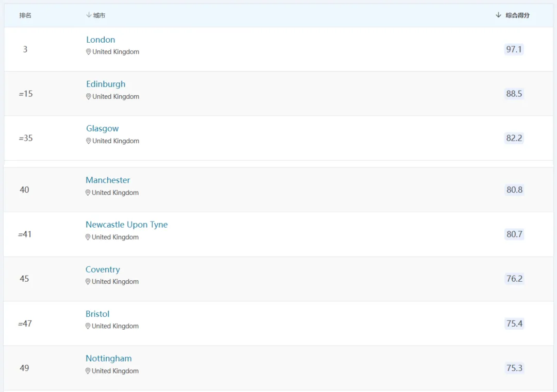Click the location pin under Manchester

point(88,193)
